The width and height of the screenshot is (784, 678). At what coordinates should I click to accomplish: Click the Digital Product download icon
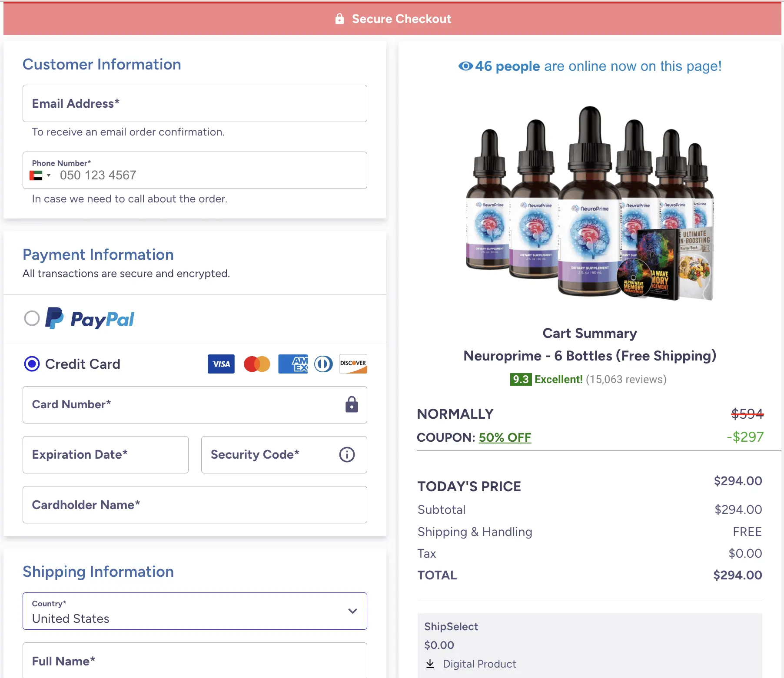click(430, 664)
